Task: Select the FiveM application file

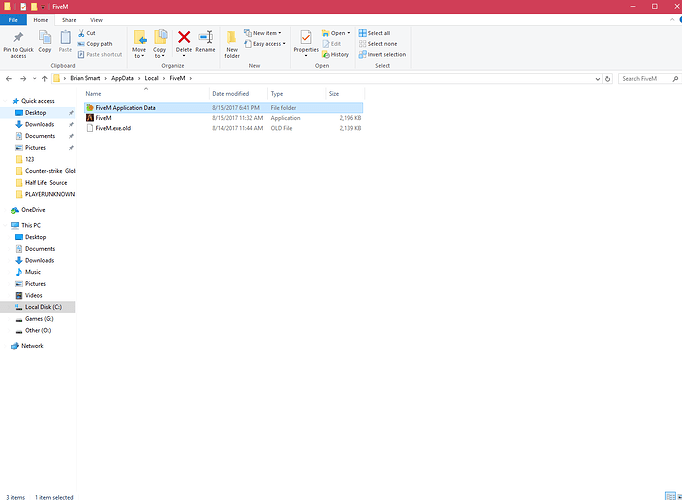Action: click(x=223, y=118)
